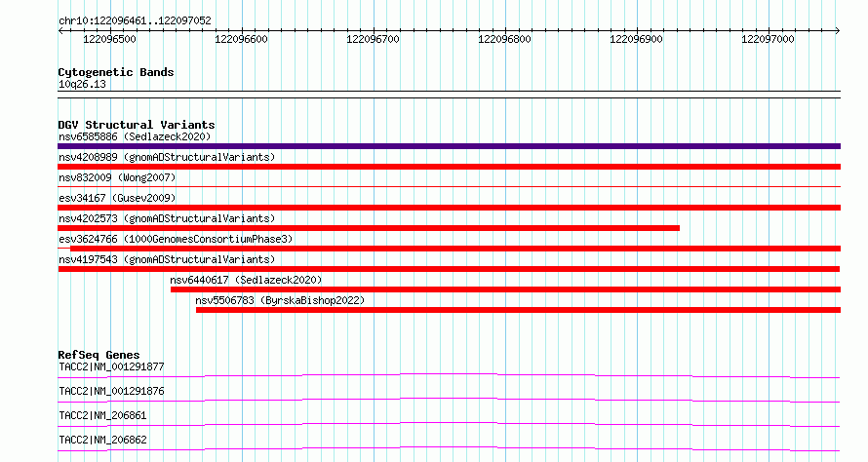The image size is (868, 462).
Task: Click the TACC2|NM_206862 transcript label
Action: (x=102, y=440)
